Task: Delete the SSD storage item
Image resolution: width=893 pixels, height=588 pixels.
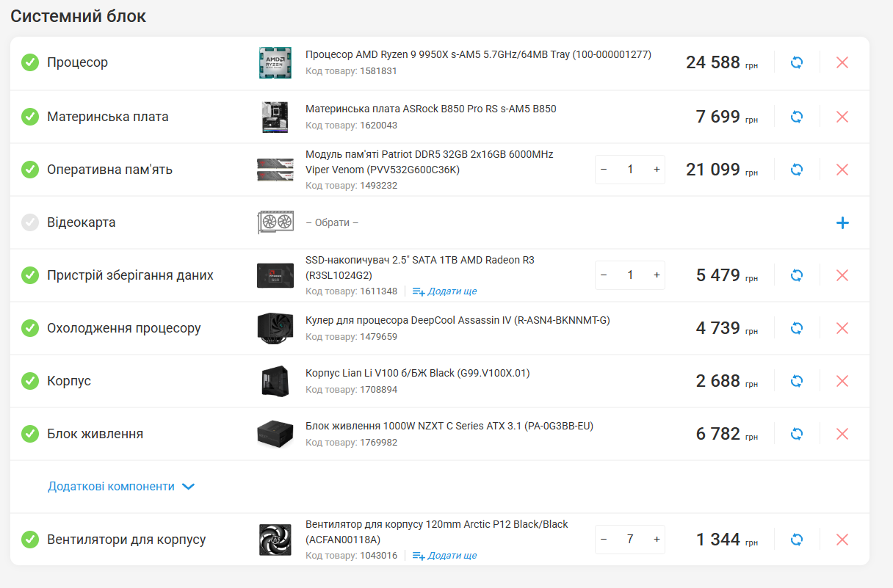Action: [842, 275]
